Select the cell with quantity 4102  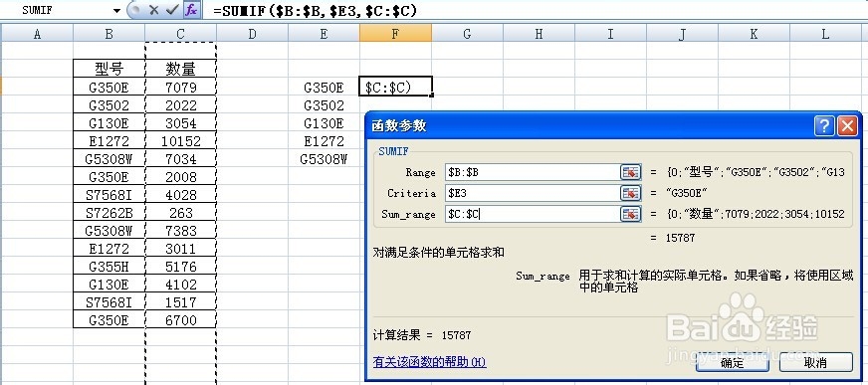coord(180,285)
